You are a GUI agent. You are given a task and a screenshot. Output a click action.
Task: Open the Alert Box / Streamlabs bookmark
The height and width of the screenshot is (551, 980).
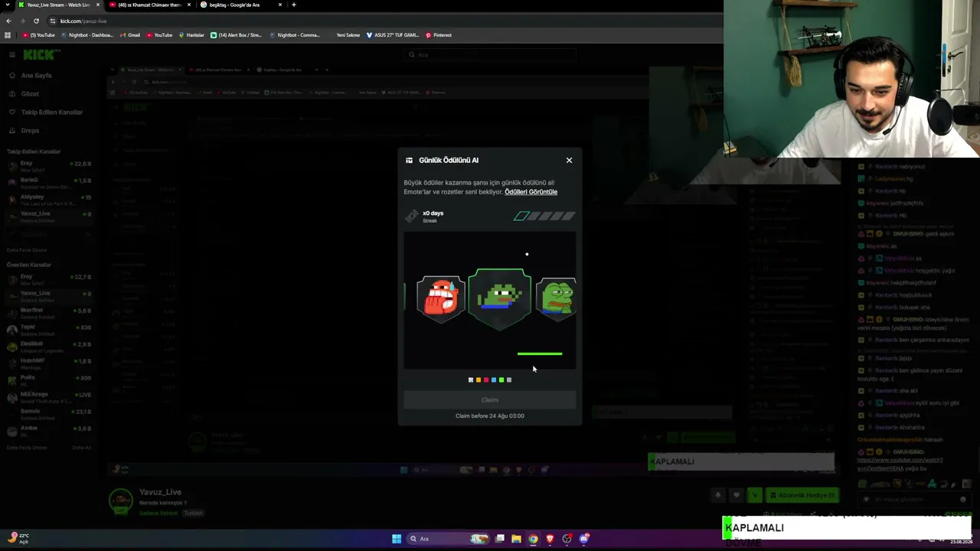(x=236, y=35)
